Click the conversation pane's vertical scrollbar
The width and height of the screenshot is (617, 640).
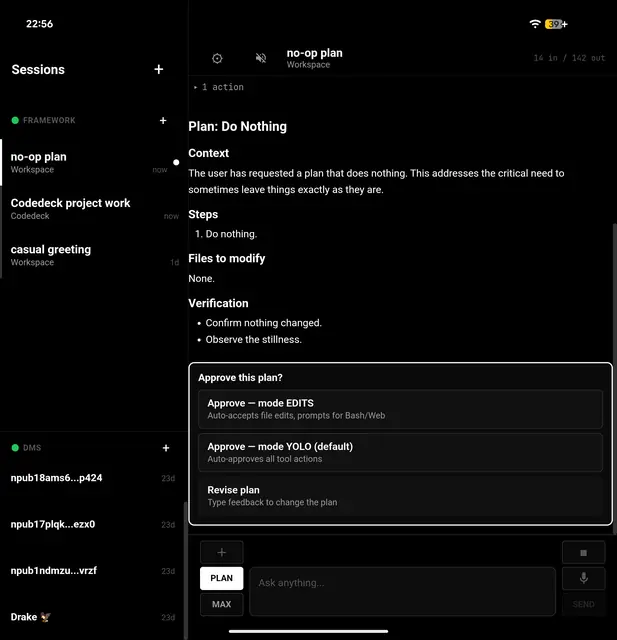615,379
